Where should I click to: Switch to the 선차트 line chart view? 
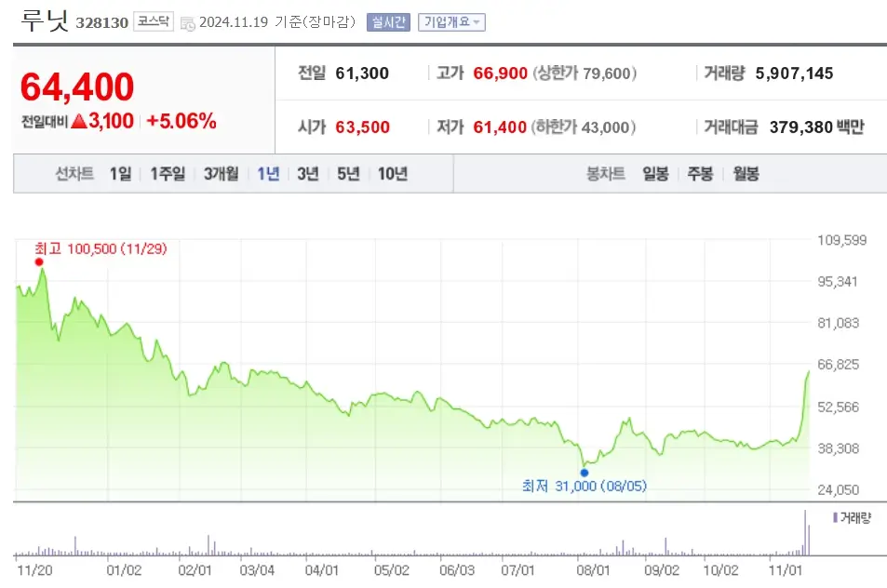(x=73, y=173)
